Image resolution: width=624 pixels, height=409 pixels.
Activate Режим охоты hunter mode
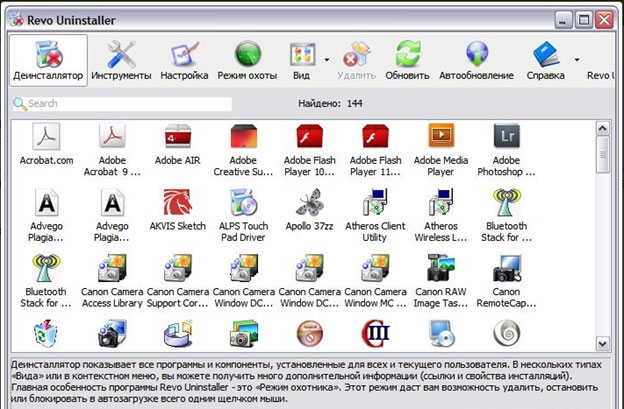click(x=247, y=60)
